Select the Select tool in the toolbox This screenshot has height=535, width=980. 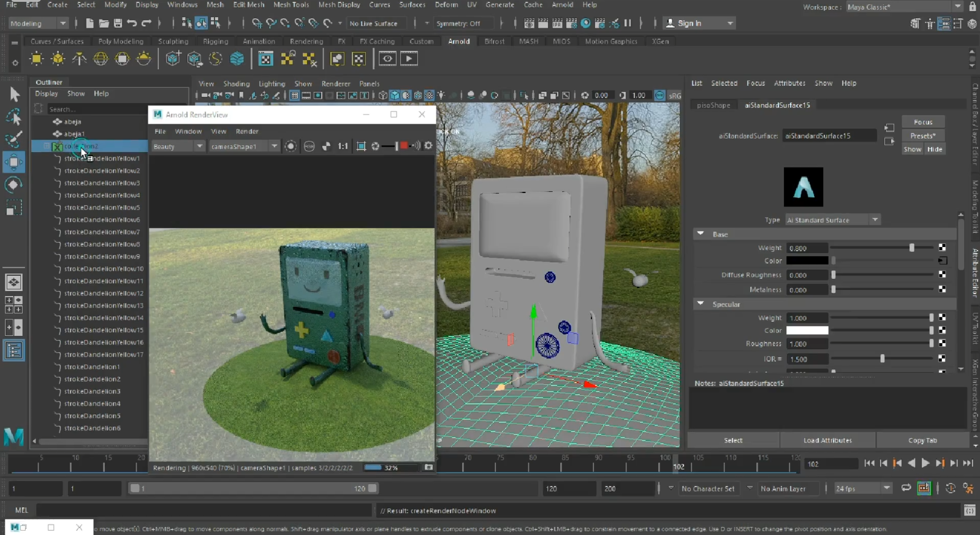coord(13,94)
